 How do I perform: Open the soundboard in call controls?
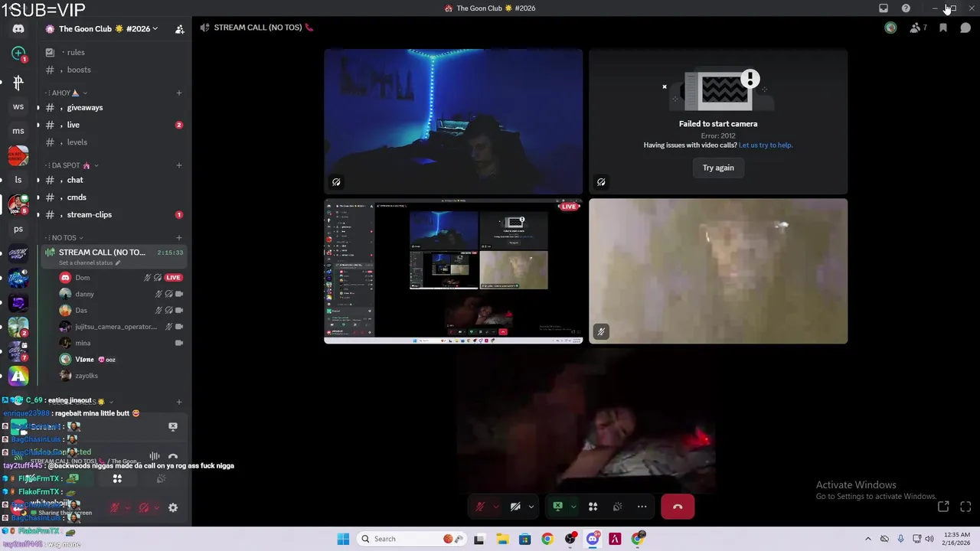(617, 507)
